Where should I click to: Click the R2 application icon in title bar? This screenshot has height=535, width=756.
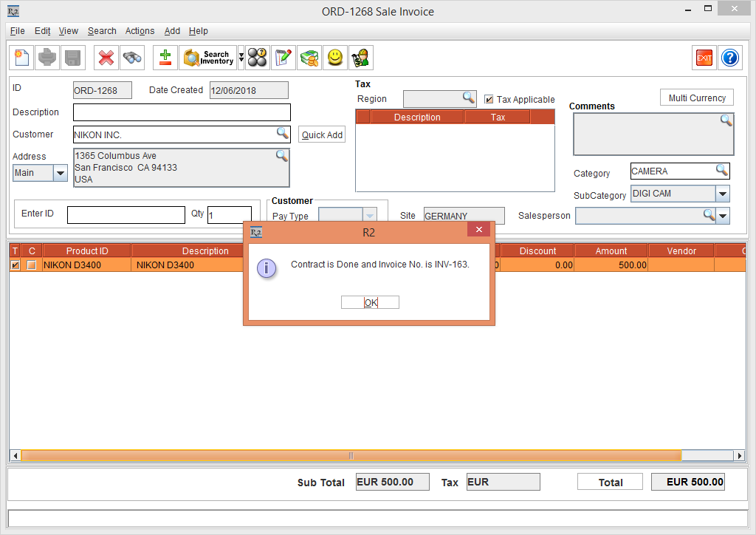(x=13, y=11)
